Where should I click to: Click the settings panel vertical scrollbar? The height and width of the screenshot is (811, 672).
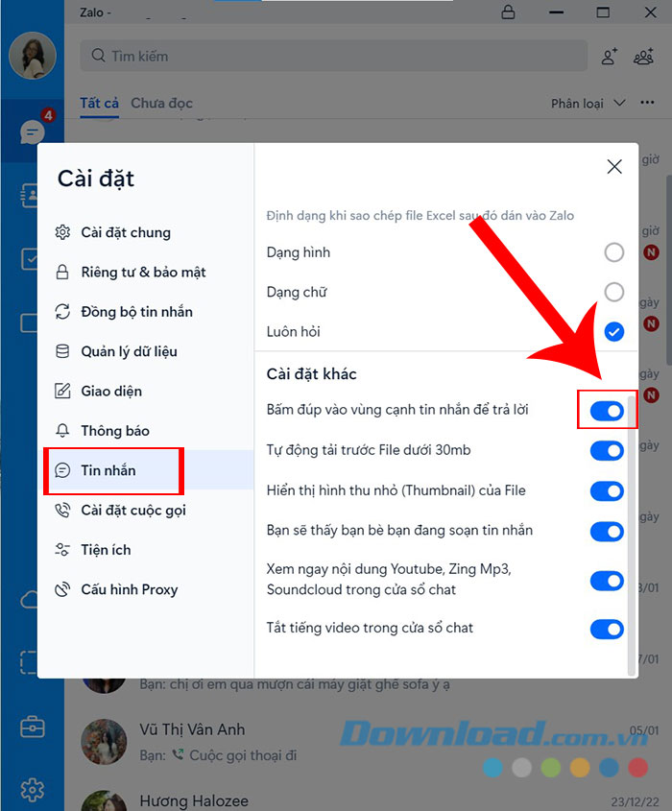click(x=631, y=536)
